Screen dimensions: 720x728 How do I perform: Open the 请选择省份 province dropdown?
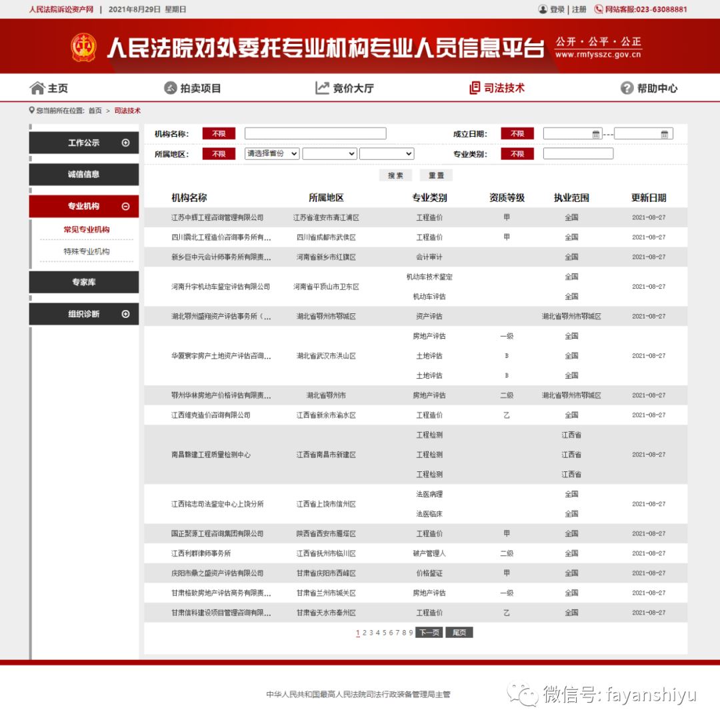(272, 154)
